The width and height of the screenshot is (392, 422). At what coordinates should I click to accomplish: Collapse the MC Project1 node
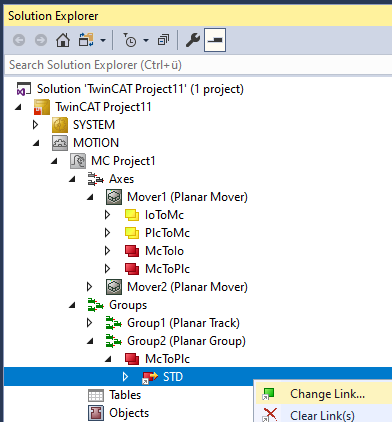pyautogui.click(x=55, y=161)
